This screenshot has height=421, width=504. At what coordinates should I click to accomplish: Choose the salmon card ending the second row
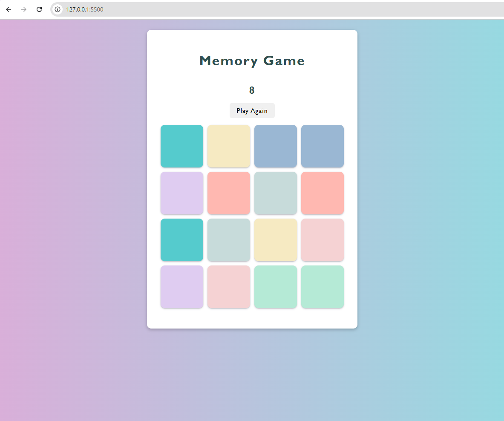(323, 193)
